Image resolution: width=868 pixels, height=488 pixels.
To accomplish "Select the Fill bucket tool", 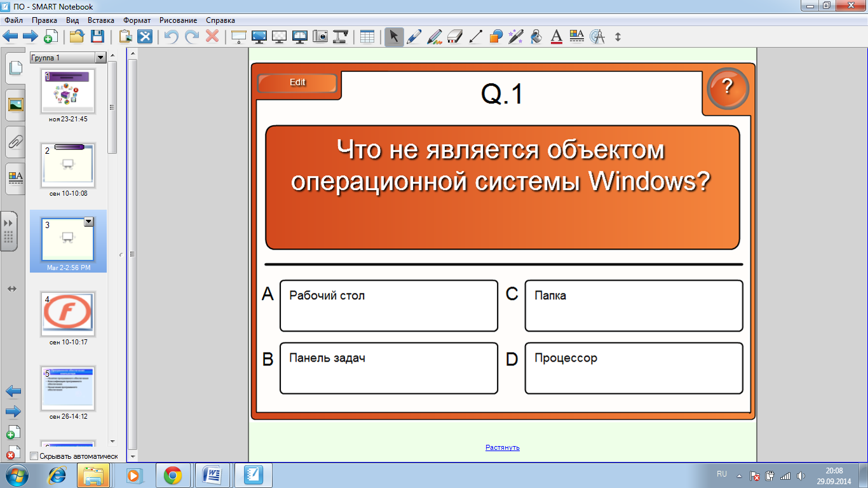I will [536, 36].
